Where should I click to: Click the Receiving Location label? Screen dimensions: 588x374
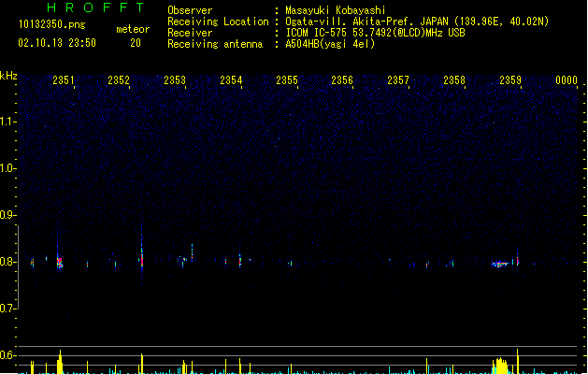coord(218,22)
